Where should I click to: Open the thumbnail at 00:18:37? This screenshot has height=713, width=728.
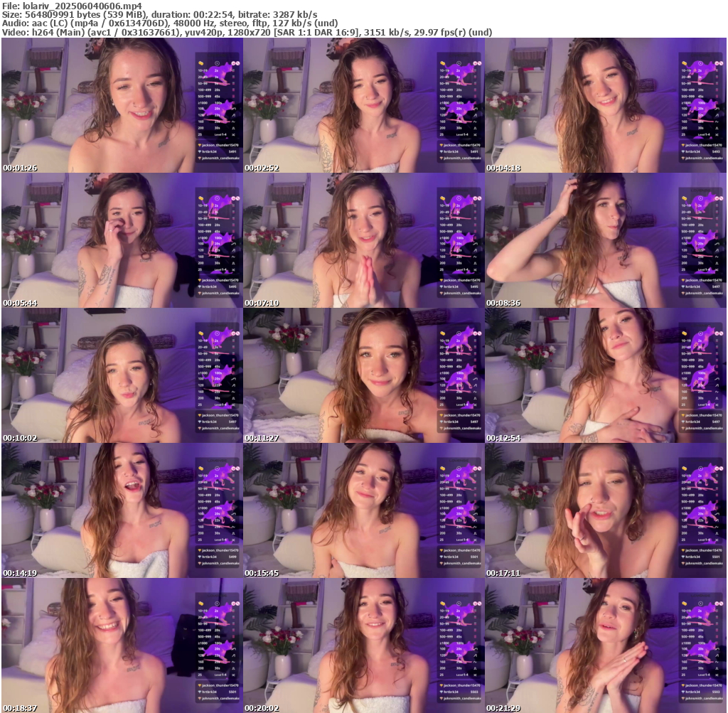pos(122,645)
